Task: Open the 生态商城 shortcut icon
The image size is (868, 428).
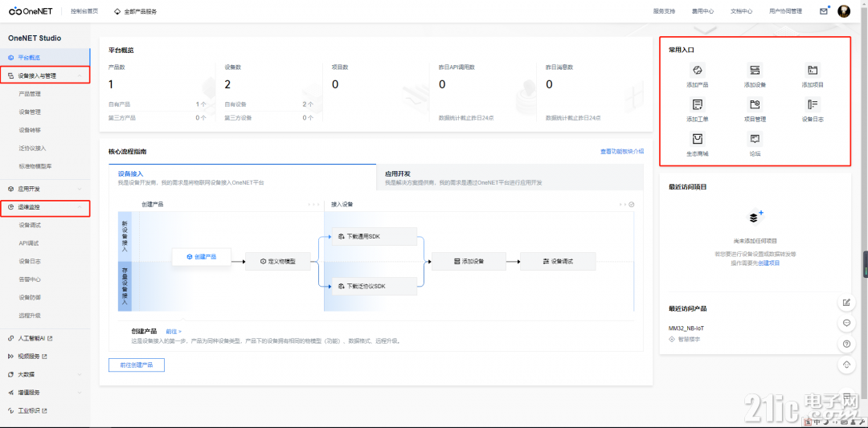Action: coord(697,139)
